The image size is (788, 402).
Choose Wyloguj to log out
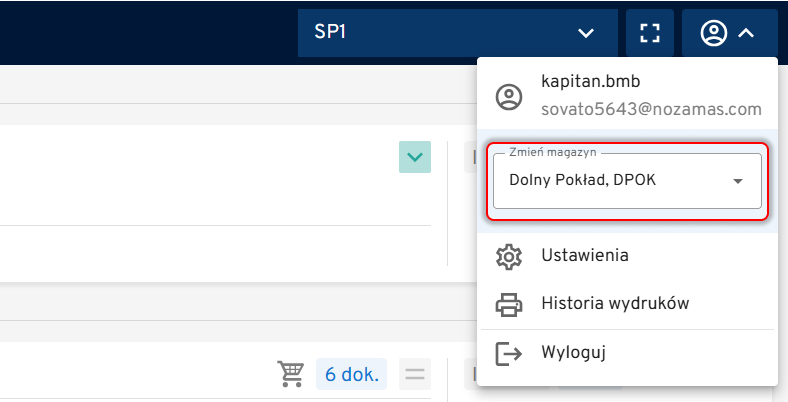click(574, 353)
